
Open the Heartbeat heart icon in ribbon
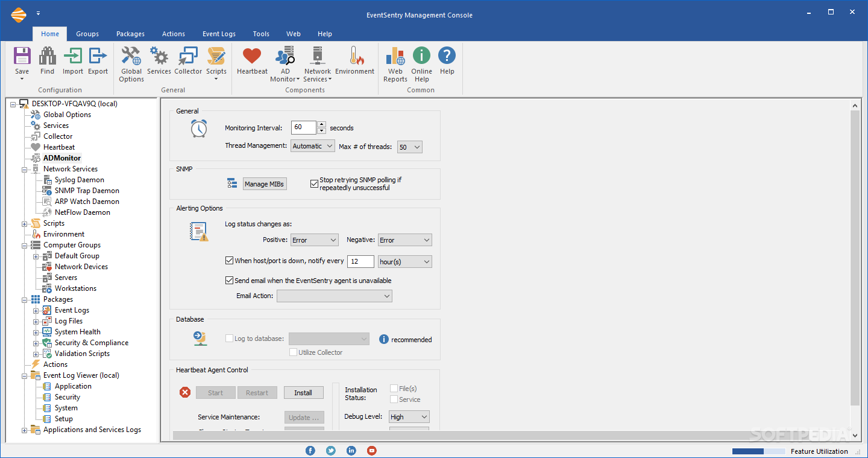tap(252, 56)
